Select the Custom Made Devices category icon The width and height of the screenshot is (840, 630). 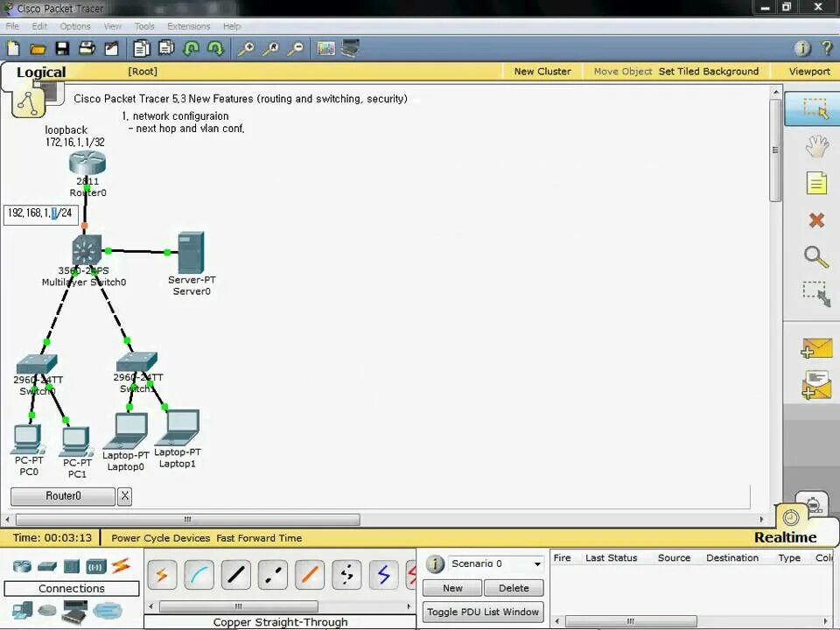coord(74,612)
